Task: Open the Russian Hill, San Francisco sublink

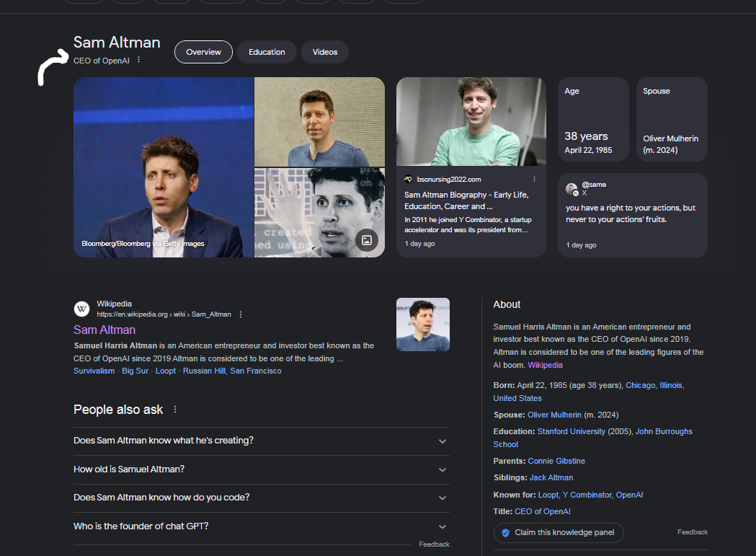Action: 232,371
